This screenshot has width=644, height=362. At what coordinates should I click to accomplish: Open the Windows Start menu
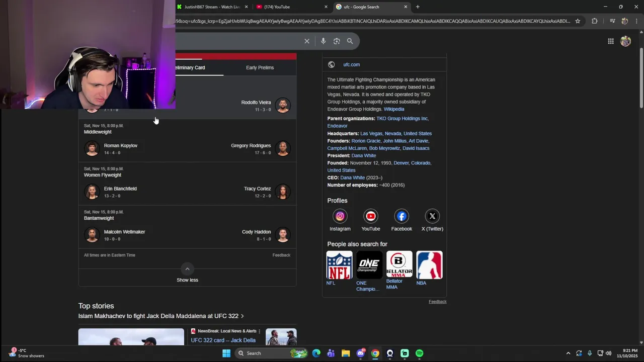226,353
